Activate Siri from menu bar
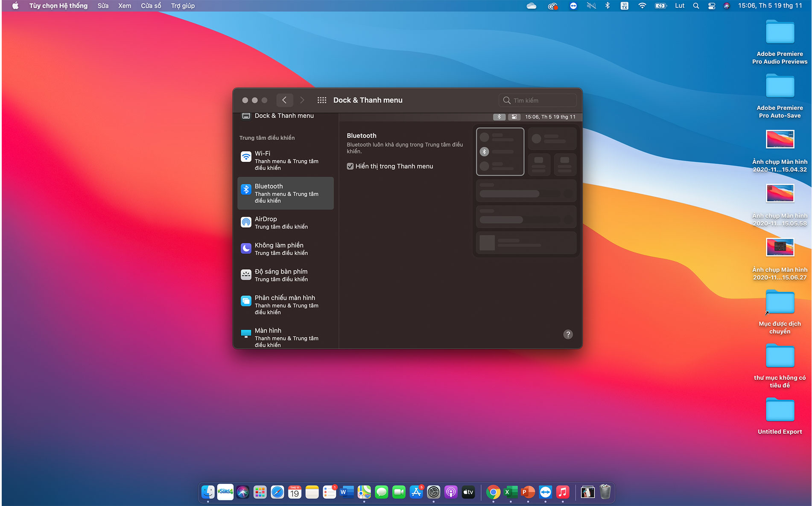 coord(727,6)
